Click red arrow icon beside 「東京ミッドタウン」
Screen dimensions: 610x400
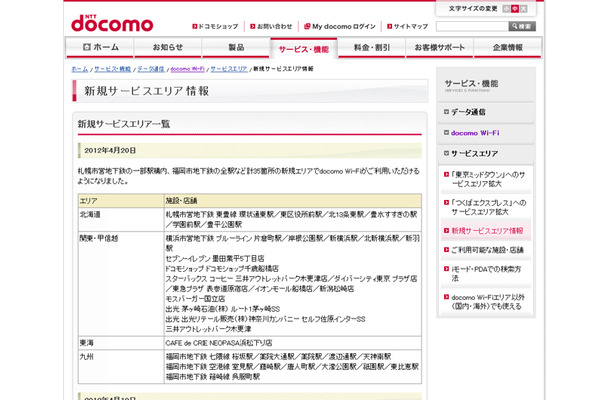coord(447,174)
